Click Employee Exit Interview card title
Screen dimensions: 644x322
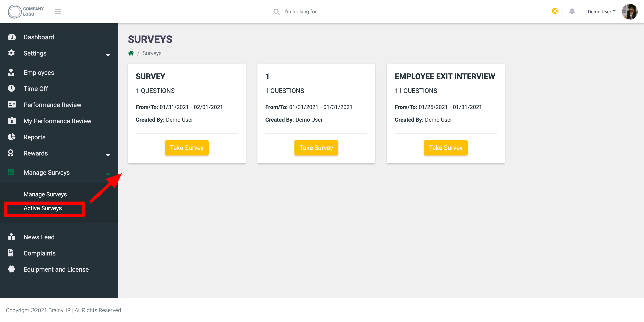[445, 76]
